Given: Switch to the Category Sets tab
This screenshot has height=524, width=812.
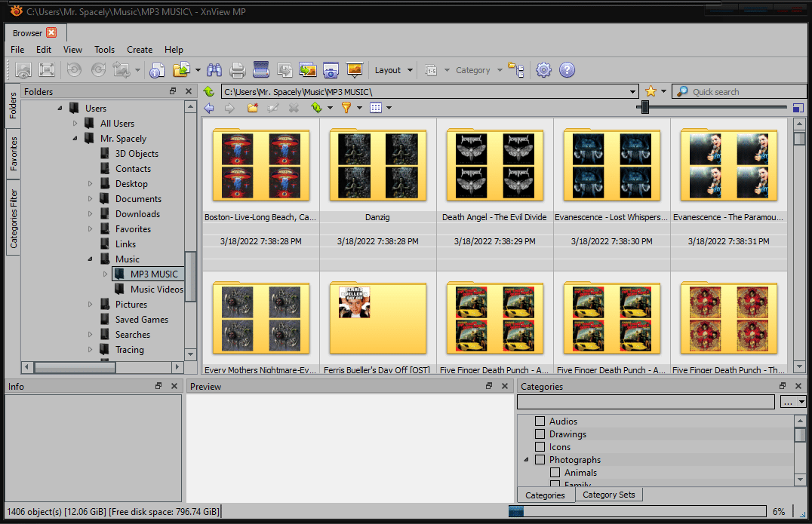Looking at the screenshot, I should coord(608,495).
